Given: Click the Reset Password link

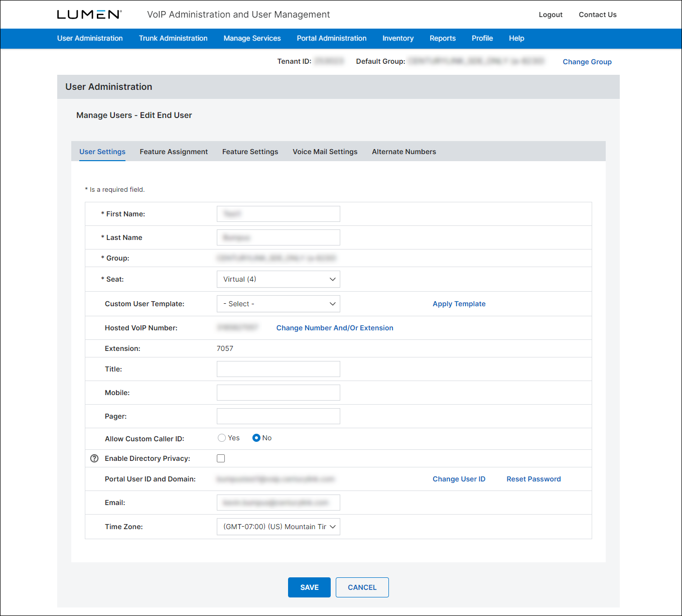Looking at the screenshot, I should 533,479.
